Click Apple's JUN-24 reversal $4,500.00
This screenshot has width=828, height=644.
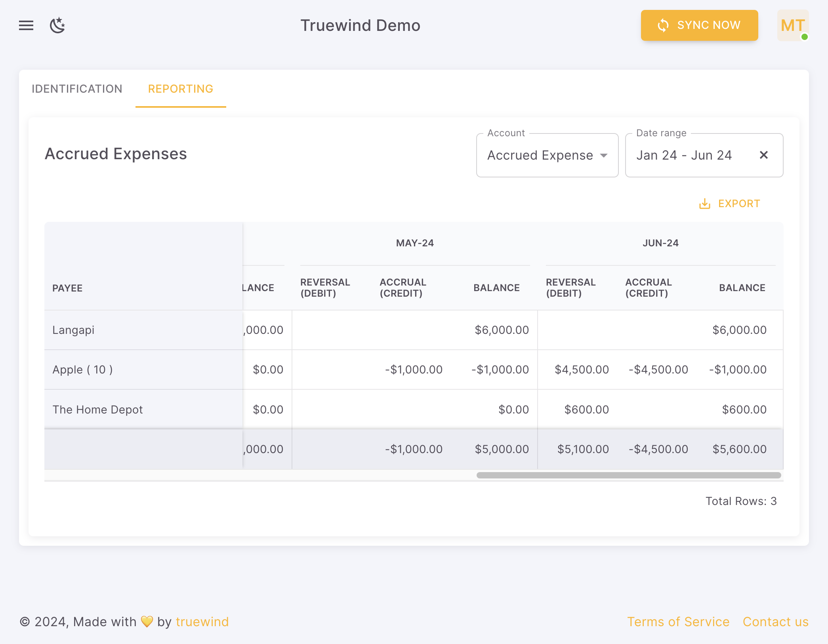582,370
